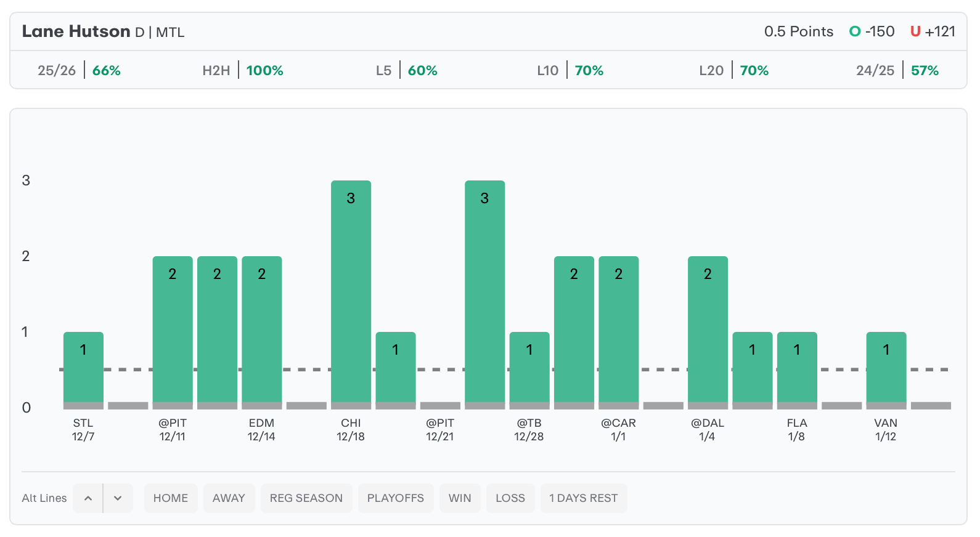The height and width of the screenshot is (537, 980).
Task: Filter by LOSS games
Action: tap(510, 498)
